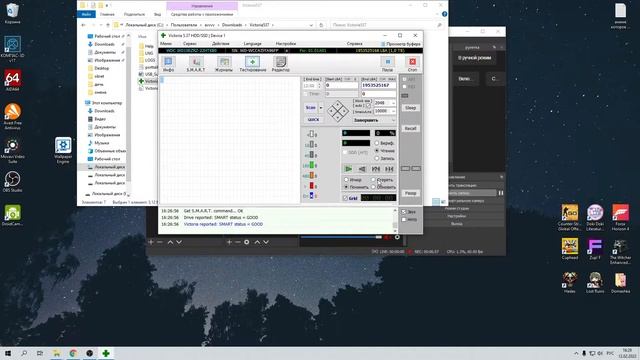Toggle the Timer checkbox
Viewport: 640px width, 360px height.
pos(305,94)
